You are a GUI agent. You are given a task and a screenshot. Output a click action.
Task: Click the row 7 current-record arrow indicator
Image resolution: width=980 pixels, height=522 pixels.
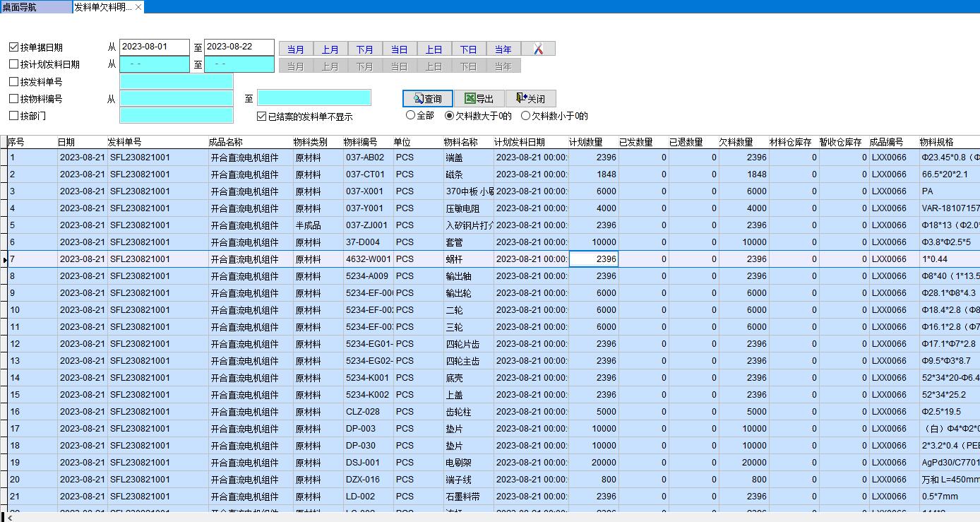coord(4,259)
